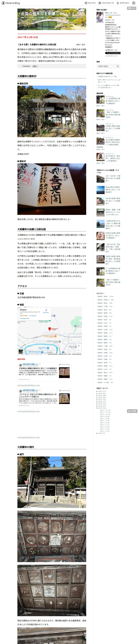The width and height of the screenshot is (138, 644).
Task: Open the article title 大悲願寺の御朱印と白萩伝説
Action: pos(37,45)
